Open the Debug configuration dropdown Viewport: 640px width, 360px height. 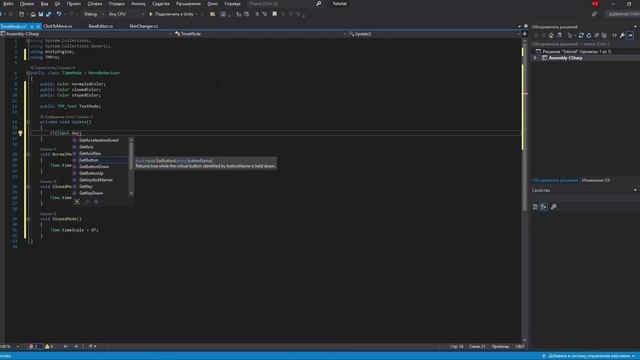tap(94, 14)
